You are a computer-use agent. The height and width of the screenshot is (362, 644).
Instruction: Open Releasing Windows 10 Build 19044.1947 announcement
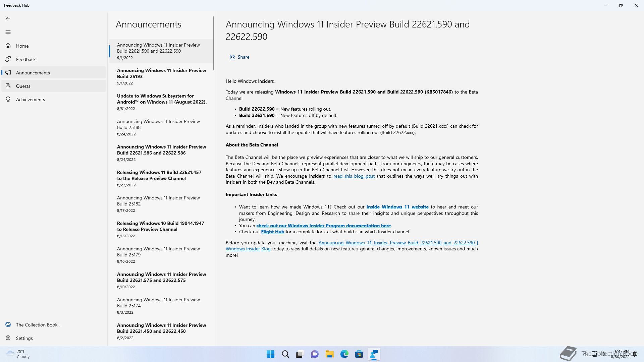click(x=161, y=229)
